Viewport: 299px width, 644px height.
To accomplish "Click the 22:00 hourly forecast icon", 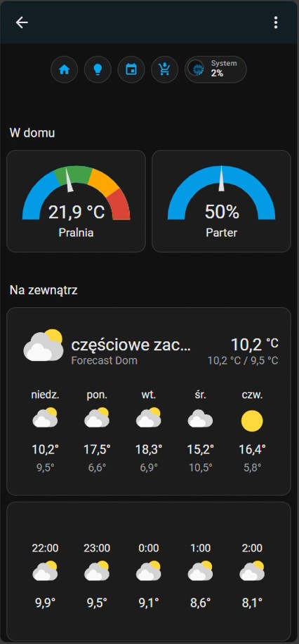I will (x=45, y=571).
